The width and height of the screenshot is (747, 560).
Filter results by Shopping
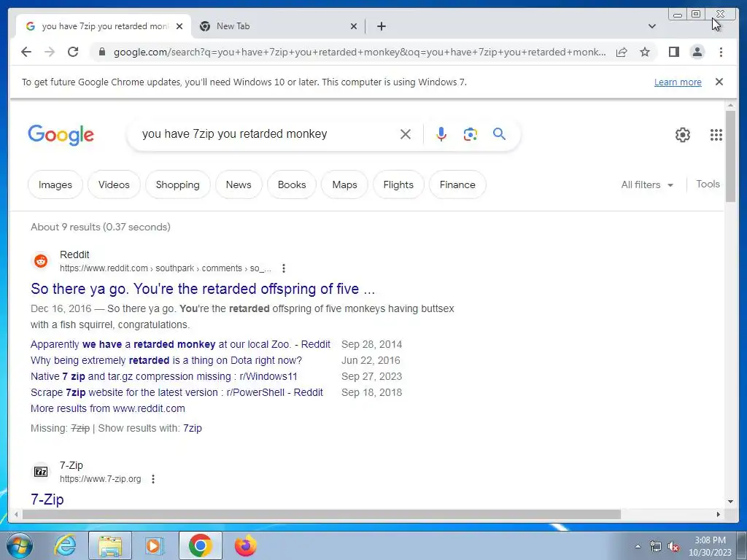(178, 184)
